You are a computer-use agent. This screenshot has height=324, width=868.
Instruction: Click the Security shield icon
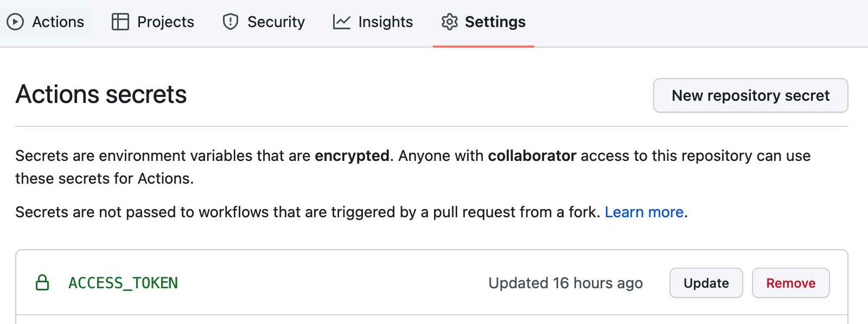(x=231, y=22)
